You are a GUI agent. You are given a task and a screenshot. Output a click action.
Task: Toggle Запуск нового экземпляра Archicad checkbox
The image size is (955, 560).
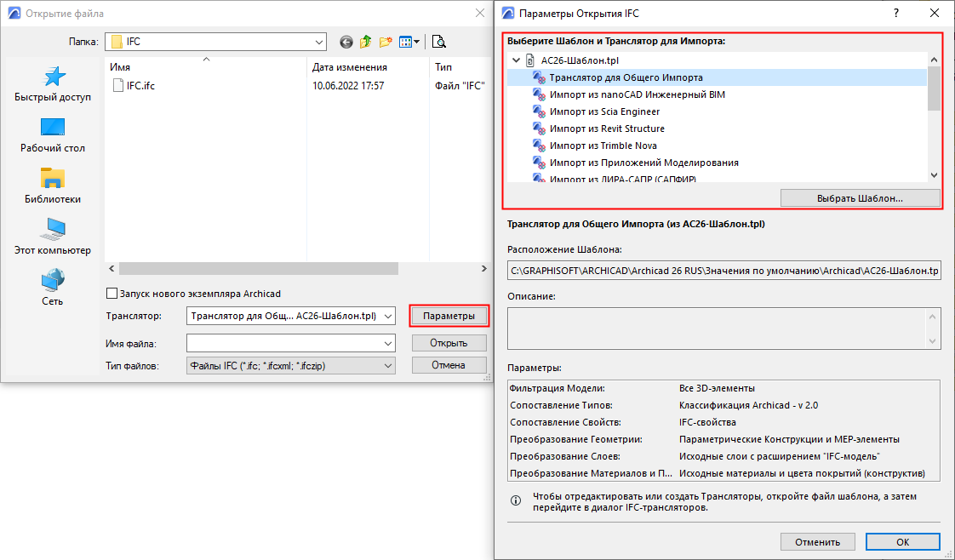(112, 294)
